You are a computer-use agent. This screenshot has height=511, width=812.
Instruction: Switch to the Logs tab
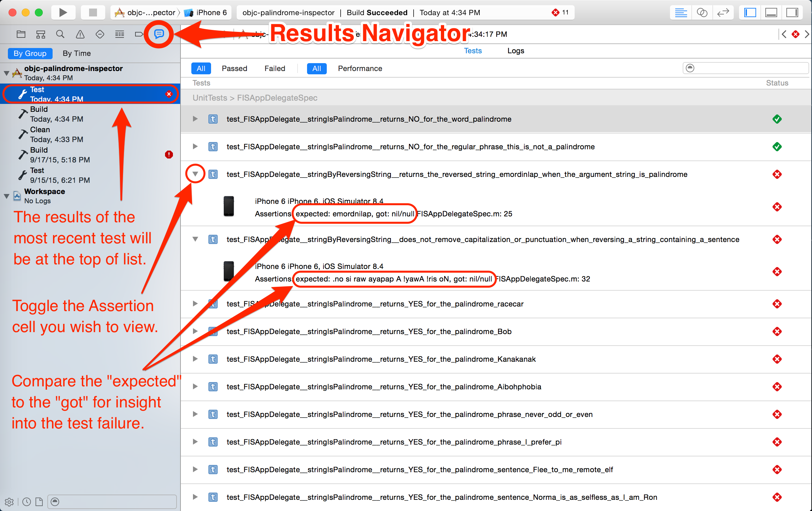515,51
